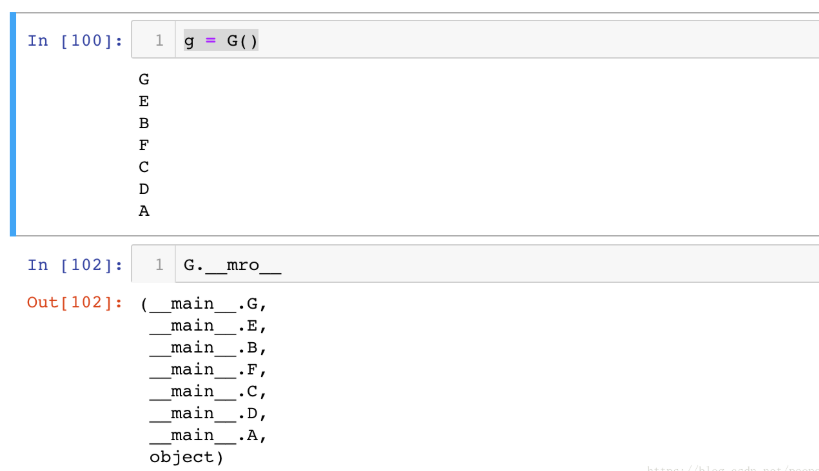819x471 pixels.
Task: Click '__main__.C,' in the output
Action: click(x=208, y=392)
